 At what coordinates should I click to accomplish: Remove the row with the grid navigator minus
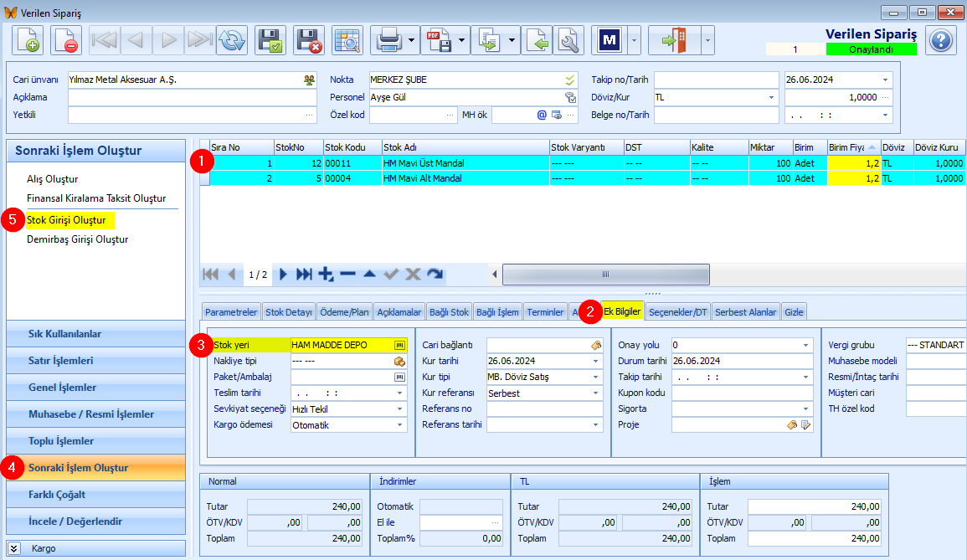[x=347, y=275]
